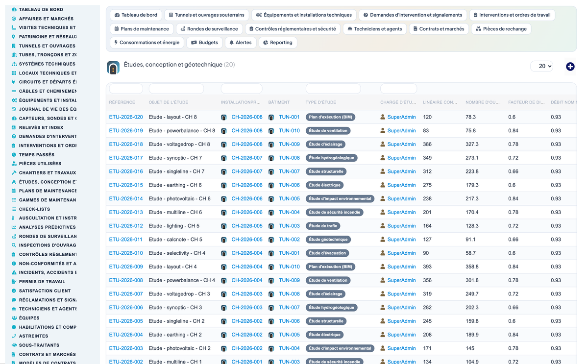Open TUN-005 link in ETU-2026-014 row
Screen dimensions: 588x364
pyautogui.click(x=289, y=199)
